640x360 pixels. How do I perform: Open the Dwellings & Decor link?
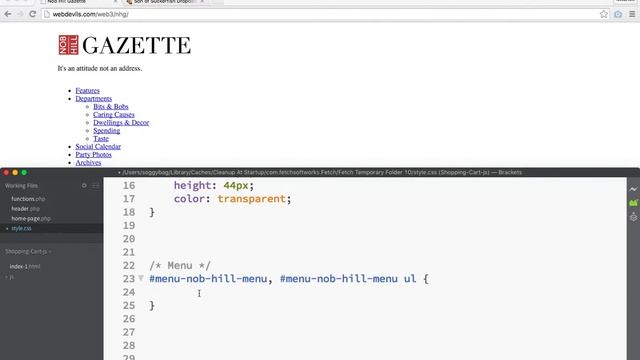pyautogui.click(x=121, y=122)
